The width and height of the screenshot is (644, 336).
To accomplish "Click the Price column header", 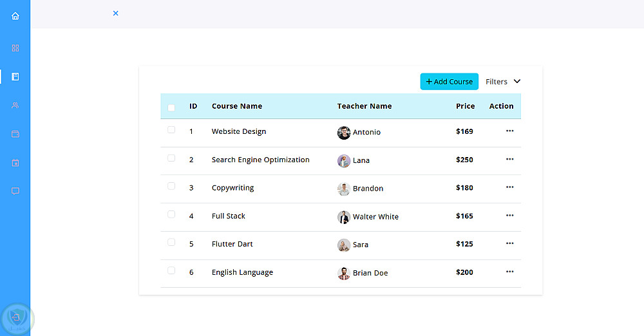I will (465, 106).
